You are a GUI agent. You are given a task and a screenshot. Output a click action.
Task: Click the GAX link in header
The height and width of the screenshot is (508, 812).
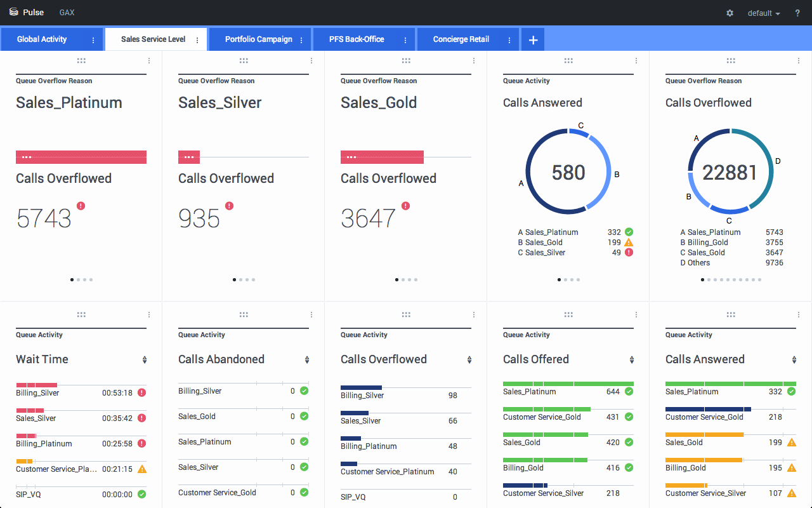pyautogui.click(x=67, y=13)
